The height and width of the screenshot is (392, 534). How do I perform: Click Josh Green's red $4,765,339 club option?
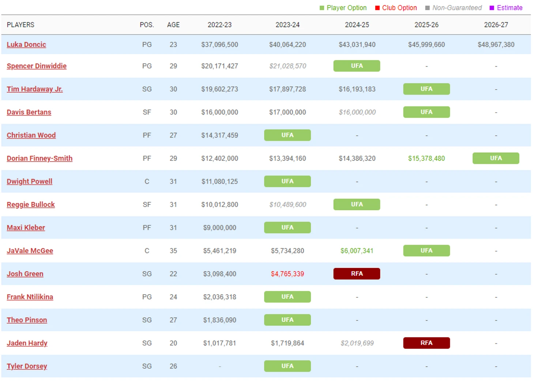coord(287,274)
